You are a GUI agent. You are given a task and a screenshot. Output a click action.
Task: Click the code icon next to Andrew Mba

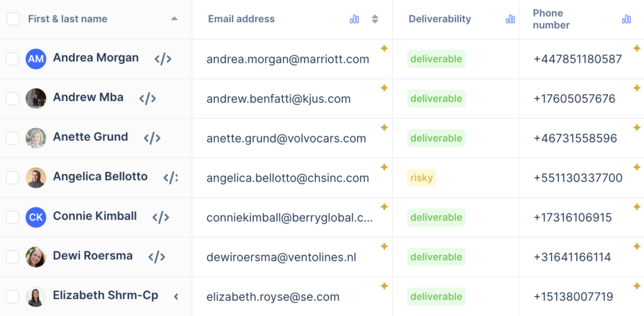[148, 99]
